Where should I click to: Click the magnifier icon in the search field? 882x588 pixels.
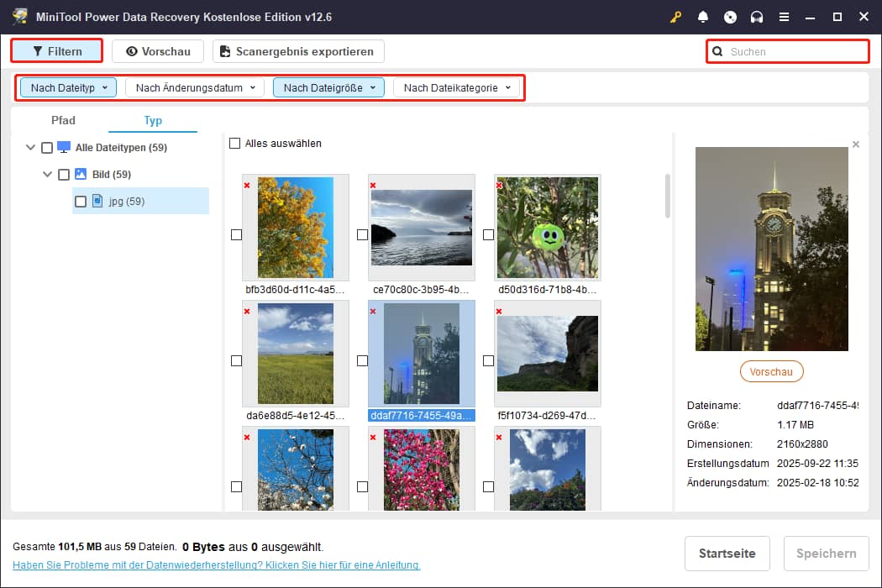717,51
